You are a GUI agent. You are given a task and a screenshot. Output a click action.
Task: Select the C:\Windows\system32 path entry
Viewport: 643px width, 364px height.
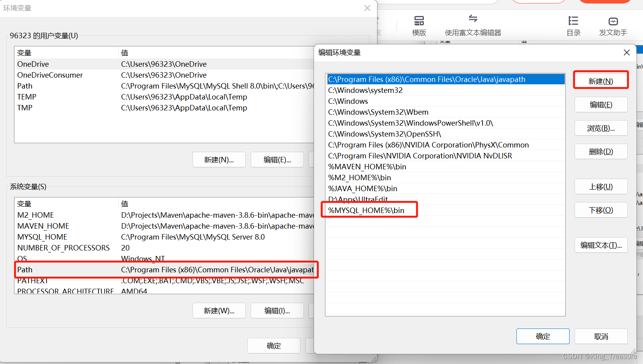point(445,90)
